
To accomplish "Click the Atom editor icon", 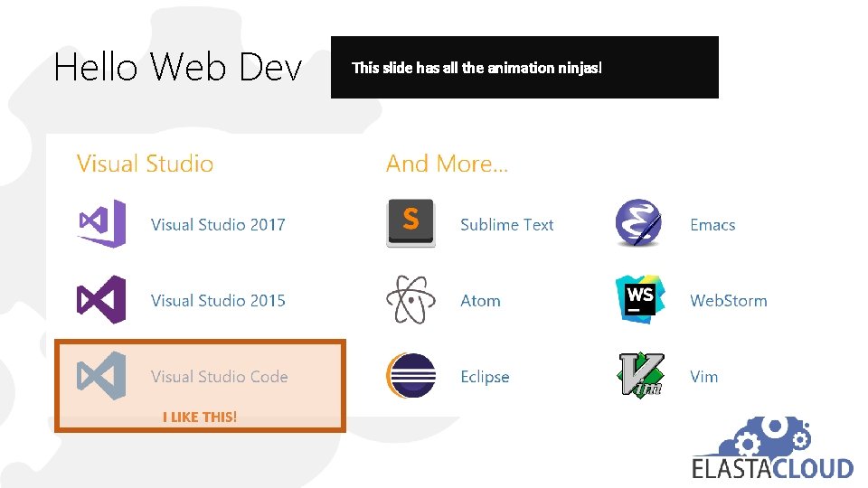I will point(410,299).
